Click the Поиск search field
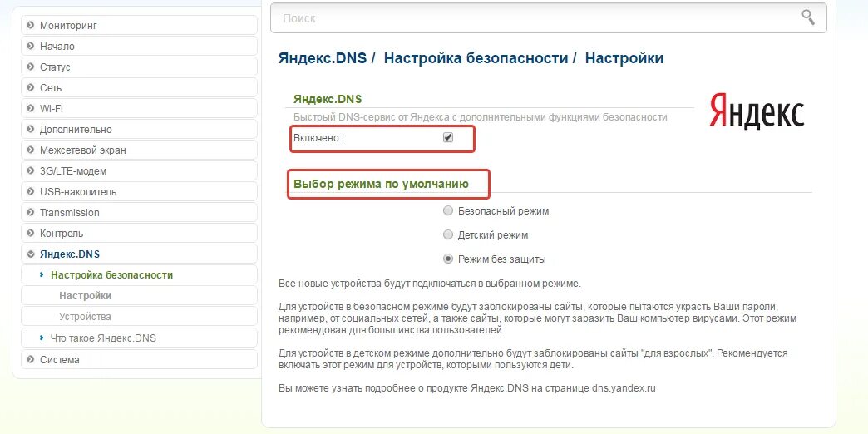 point(549,17)
